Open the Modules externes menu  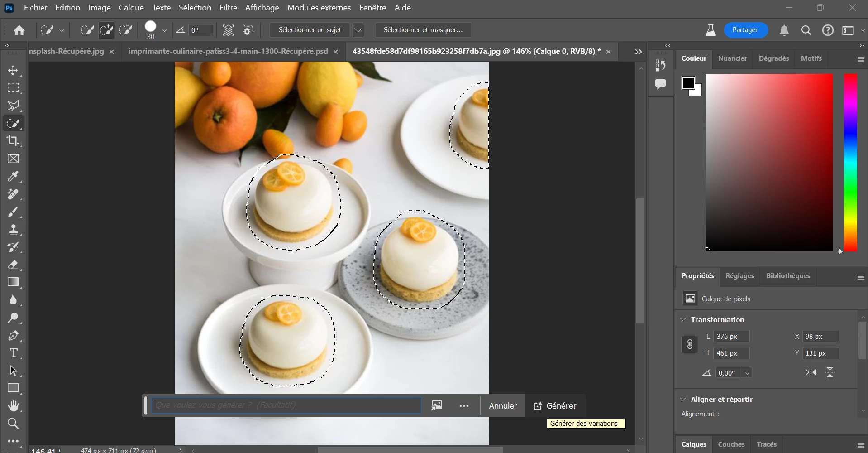319,8
